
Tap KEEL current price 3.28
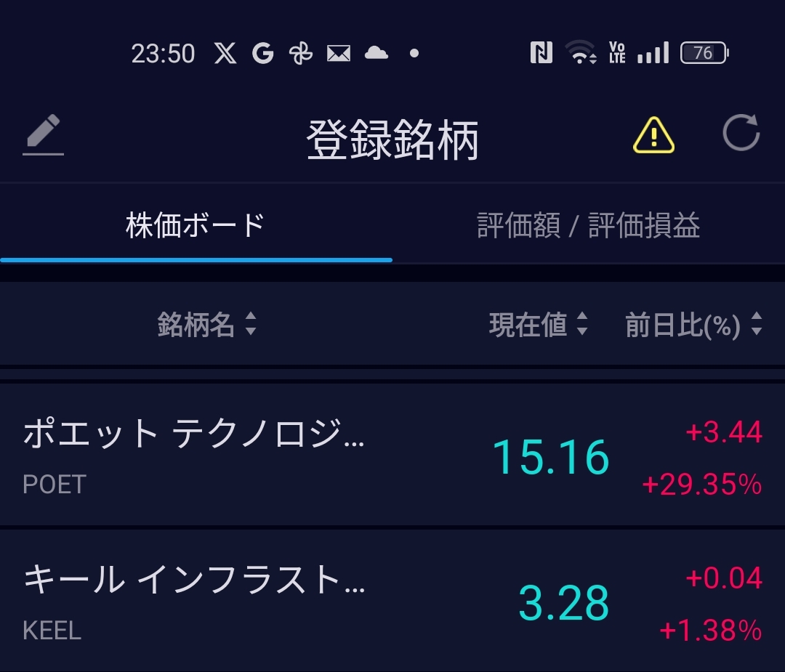click(563, 603)
